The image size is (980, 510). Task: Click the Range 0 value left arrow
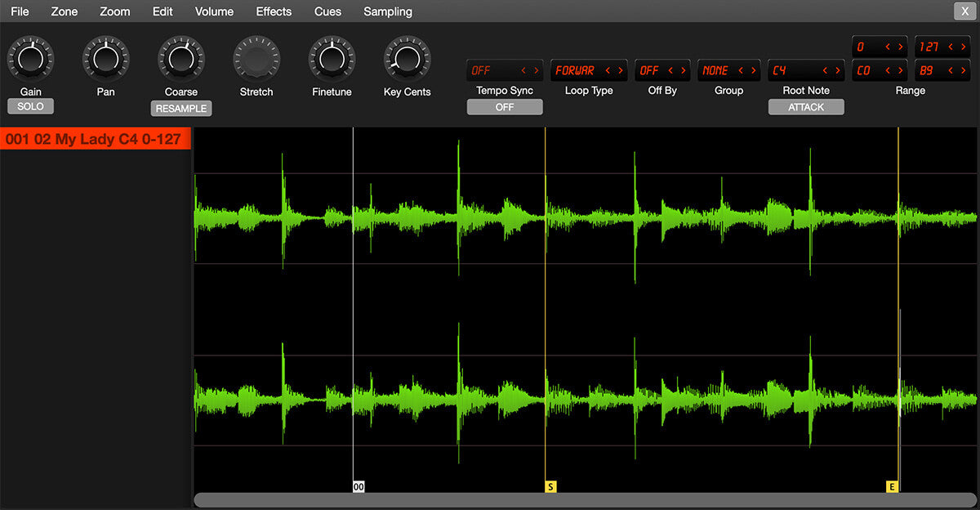coord(889,47)
